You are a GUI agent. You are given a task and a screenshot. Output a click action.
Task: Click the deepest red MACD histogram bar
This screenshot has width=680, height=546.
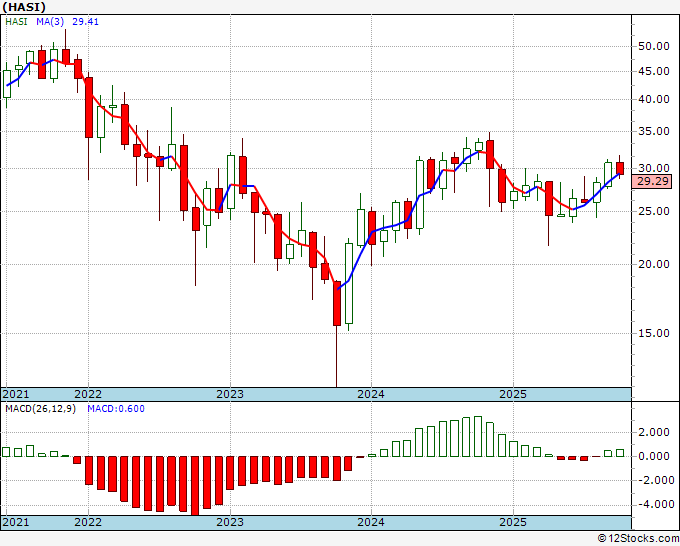[195, 486]
